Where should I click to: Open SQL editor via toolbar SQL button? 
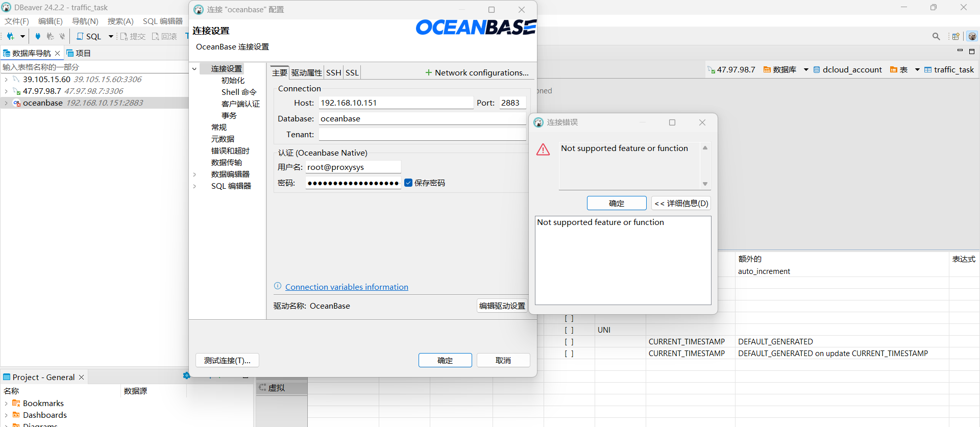[89, 36]
